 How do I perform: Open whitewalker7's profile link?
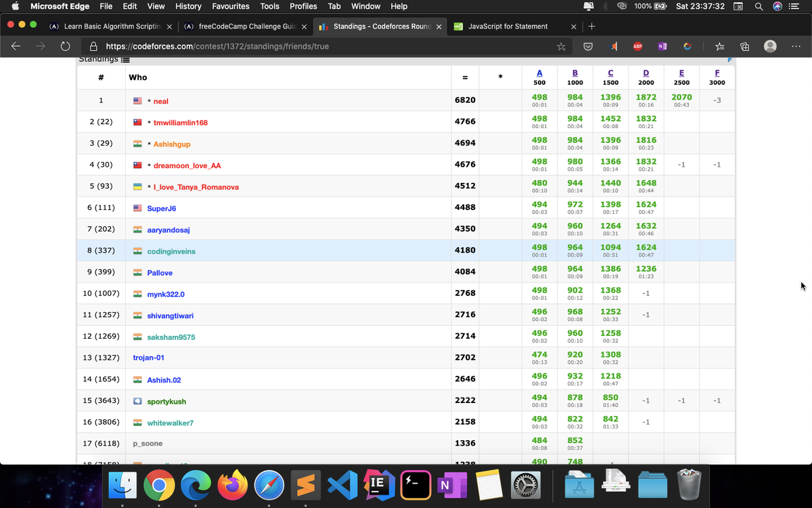pyautogui.click(x=171, y=423)
